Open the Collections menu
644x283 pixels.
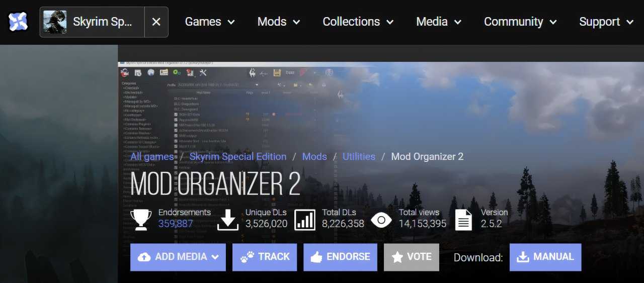coord(358,22)
